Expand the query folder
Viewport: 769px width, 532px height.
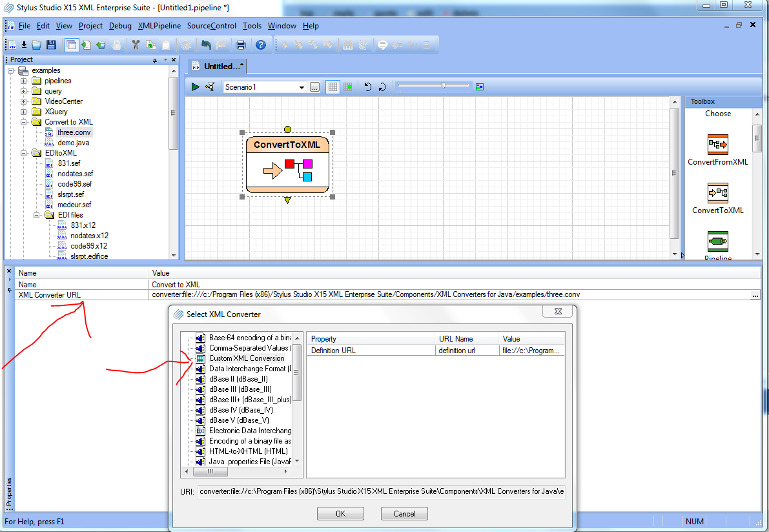pos(23,91)
